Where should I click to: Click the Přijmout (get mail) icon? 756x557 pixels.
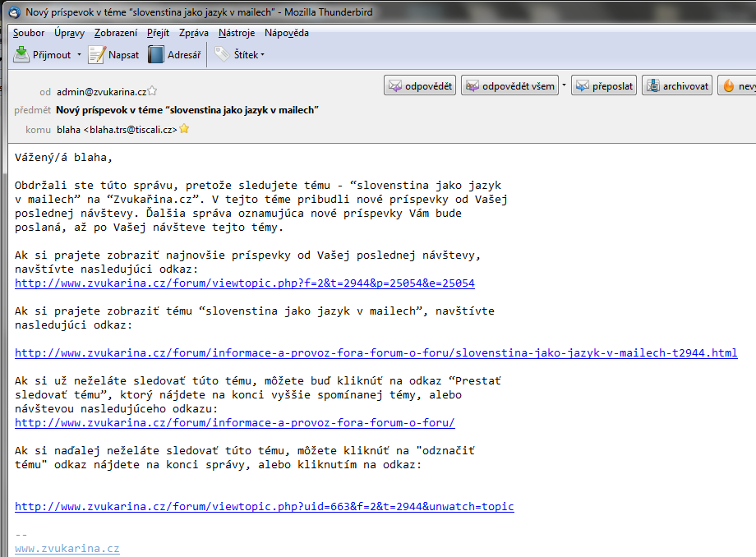22,55
